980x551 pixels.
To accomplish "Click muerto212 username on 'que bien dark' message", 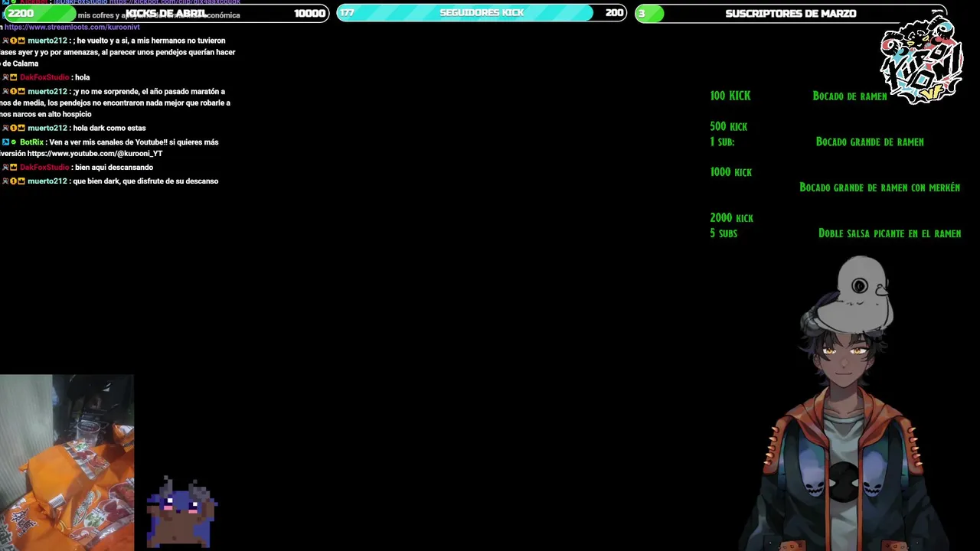I will click(x=47, y=181).
